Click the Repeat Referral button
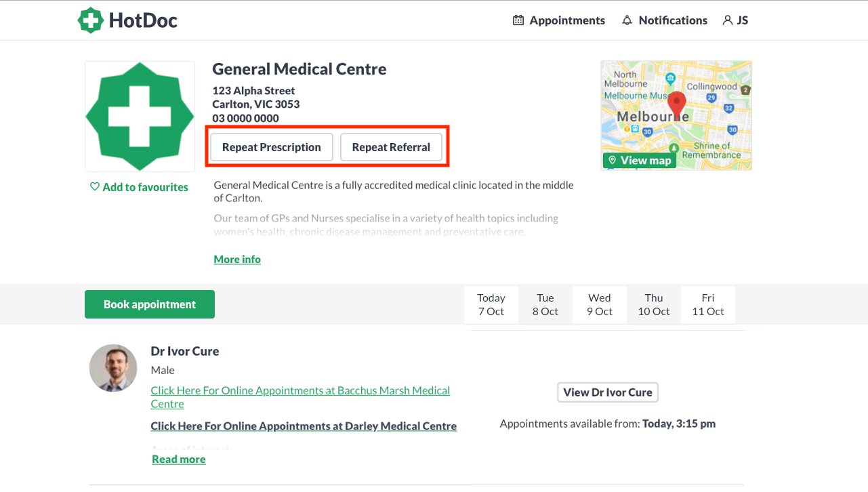 click(391, 147)
